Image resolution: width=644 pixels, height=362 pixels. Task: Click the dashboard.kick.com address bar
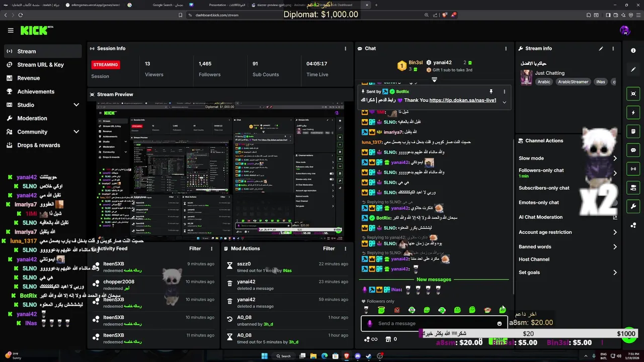pos(217,15)
